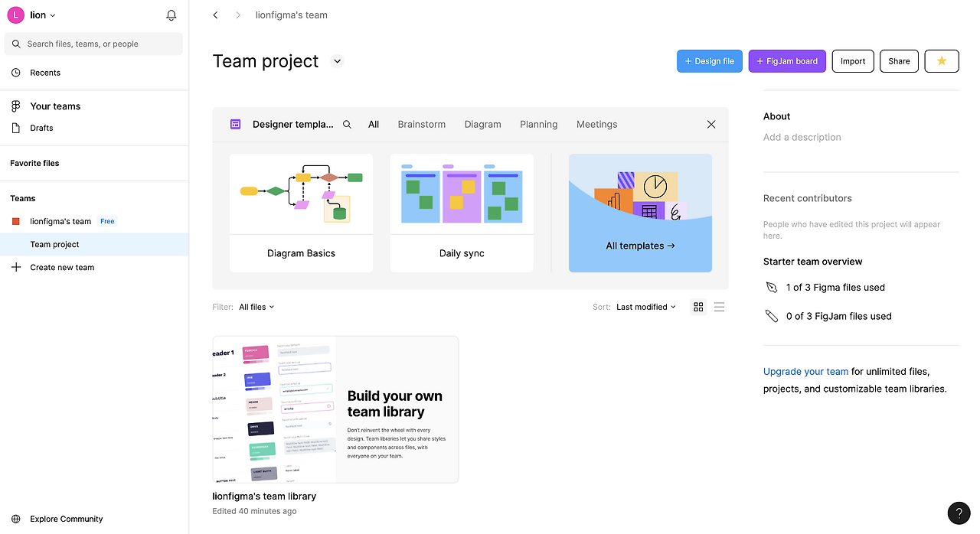Click the file icon beside Drafts
This screenshot has width=980, height=534.
[16, 128]
